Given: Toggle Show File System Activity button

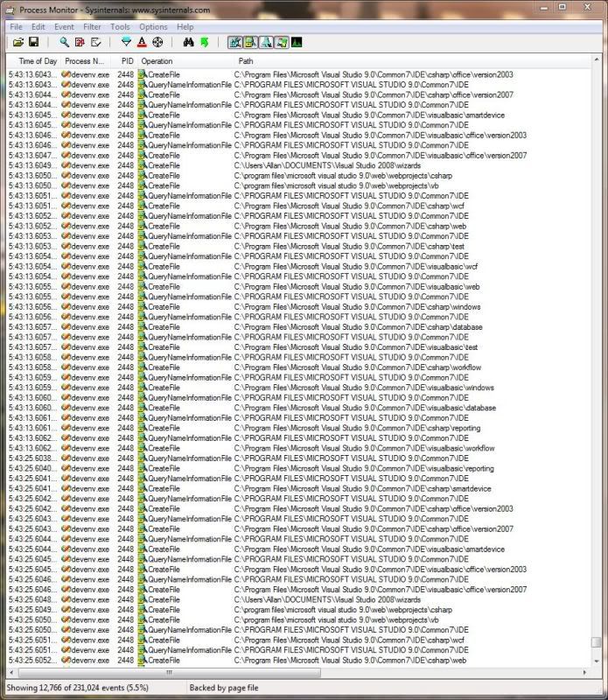Looking at the screenshot, I should pyautogui.click(x=250, y=42).
